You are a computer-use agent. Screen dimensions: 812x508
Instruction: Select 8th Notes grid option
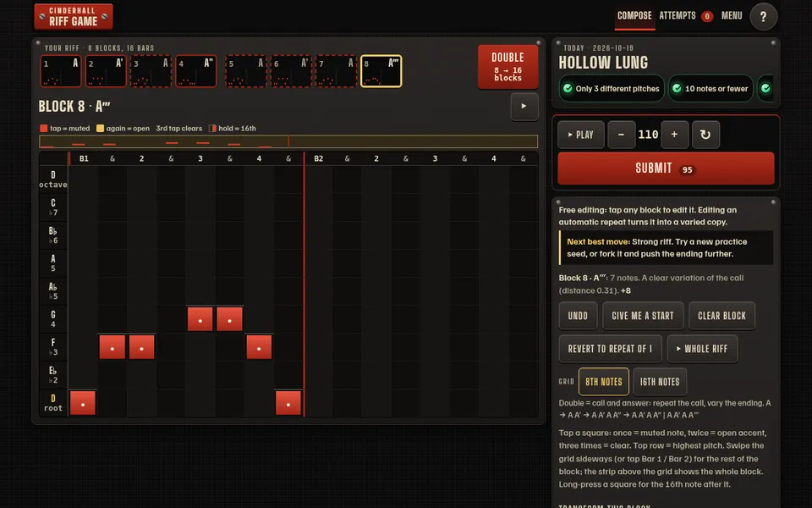coord(604,382)
